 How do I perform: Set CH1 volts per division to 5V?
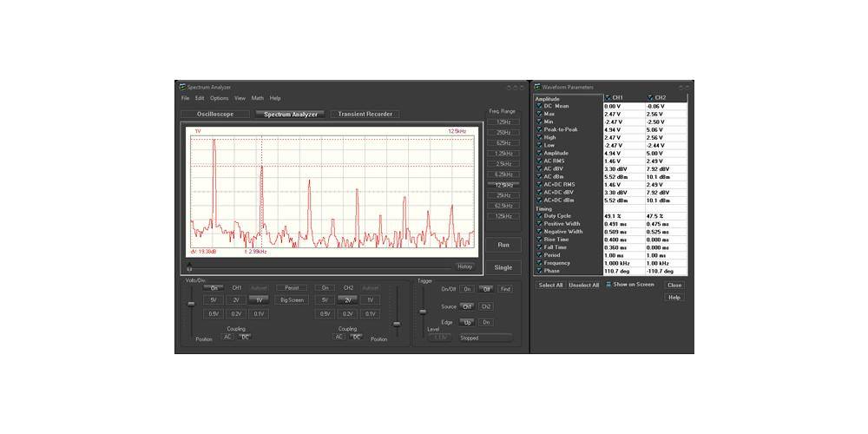tap(214, 299)
